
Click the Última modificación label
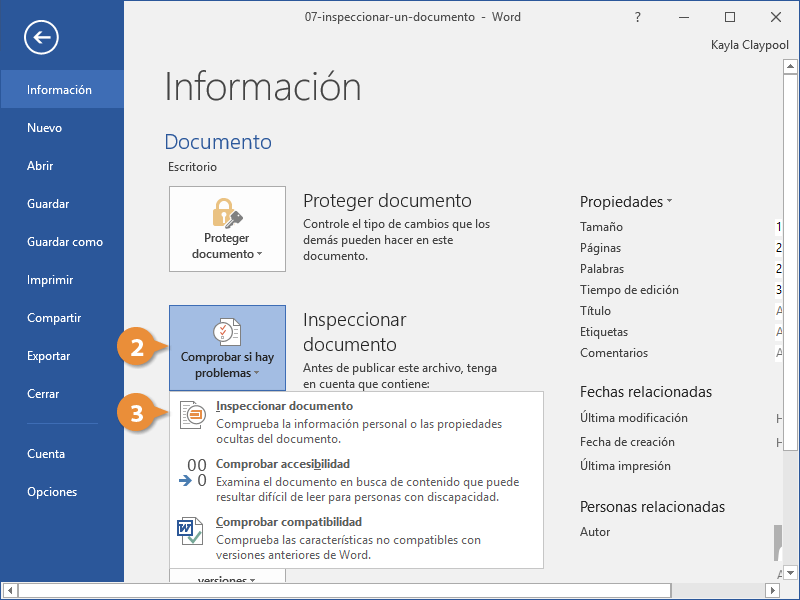click(x=633, y=417)
